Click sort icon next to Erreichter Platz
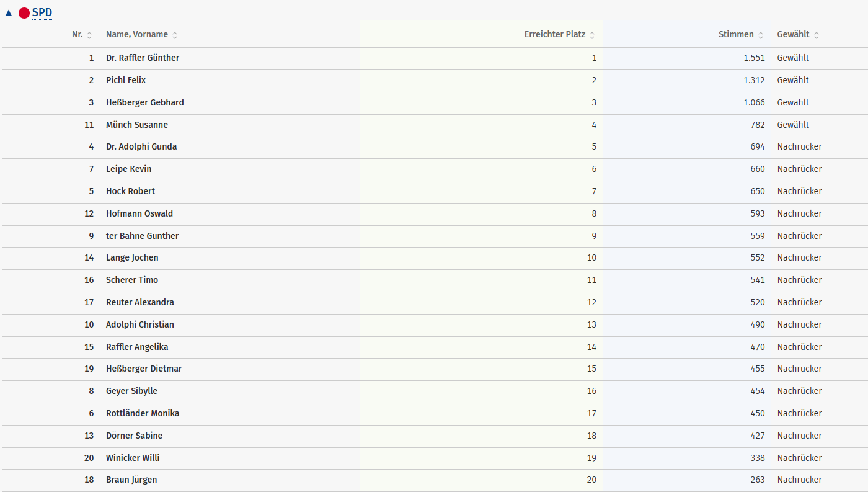This screenshot has width=868, height=492. tap(592, 35)
